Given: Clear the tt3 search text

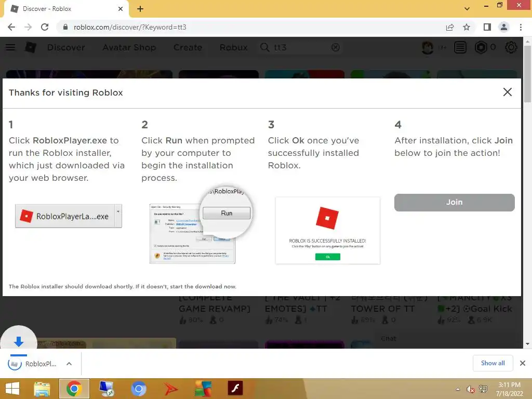Looking at the screenshot, I should tap(336, 47).
